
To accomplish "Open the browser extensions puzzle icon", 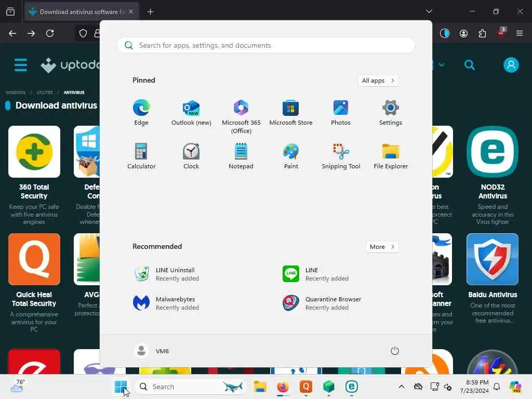I will coord(482,33).
